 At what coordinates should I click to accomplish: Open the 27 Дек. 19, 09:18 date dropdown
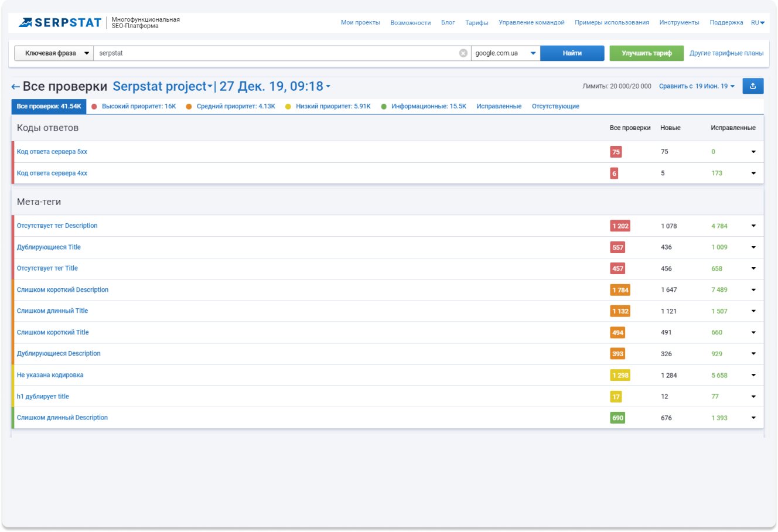(275, 86)
